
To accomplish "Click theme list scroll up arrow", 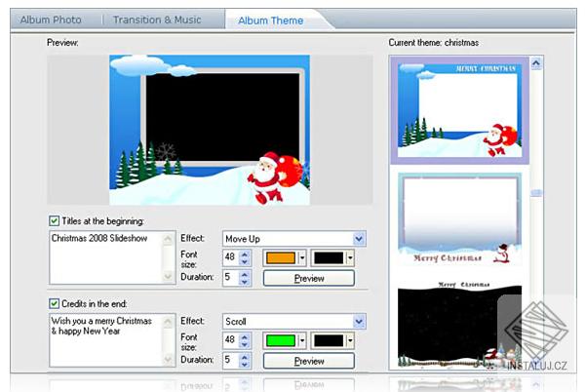I will click(536, 63).
